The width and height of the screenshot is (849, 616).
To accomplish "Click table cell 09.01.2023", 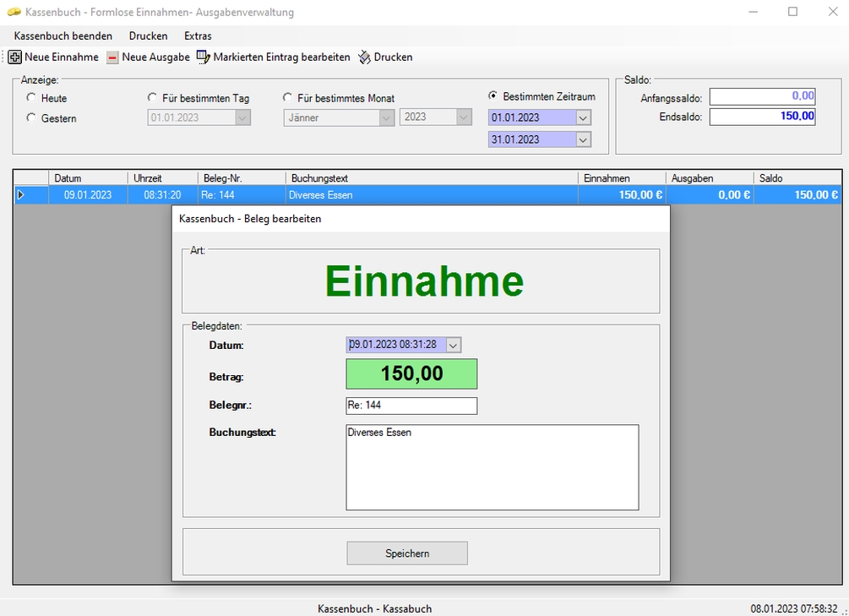I will click(x=88, y=195).
